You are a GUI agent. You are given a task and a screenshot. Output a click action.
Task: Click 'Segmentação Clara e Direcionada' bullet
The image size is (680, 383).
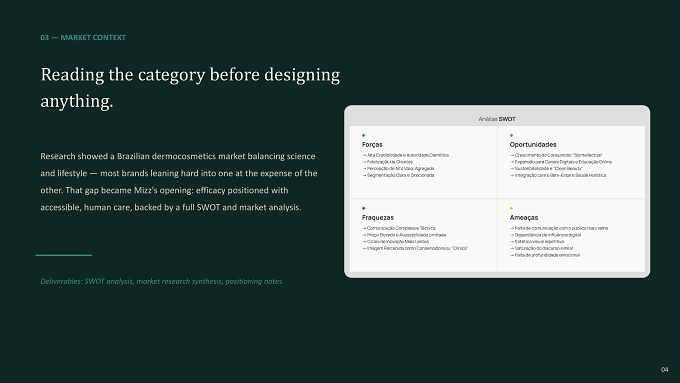tap(398, 175)
